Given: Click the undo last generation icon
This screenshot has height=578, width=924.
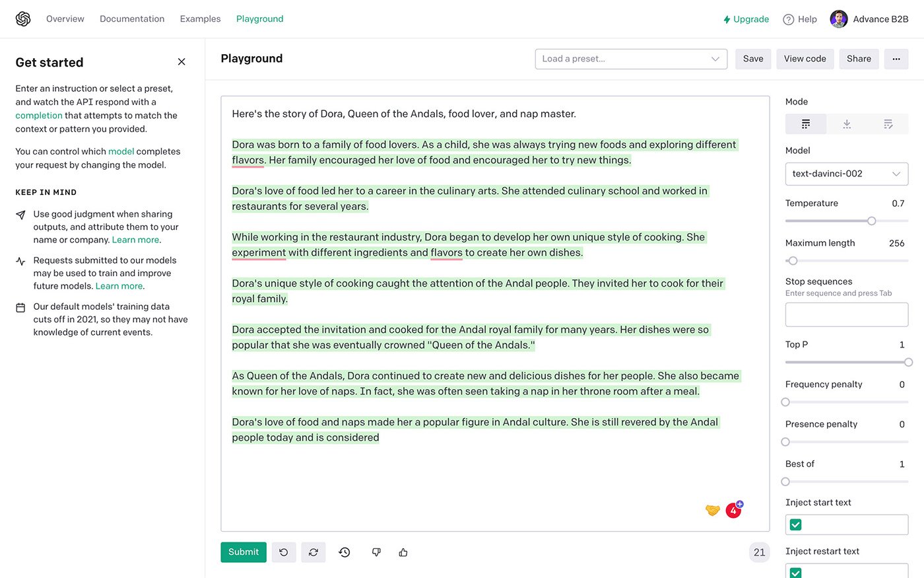Looking at the screenshot, I should (x=284, y=552).
